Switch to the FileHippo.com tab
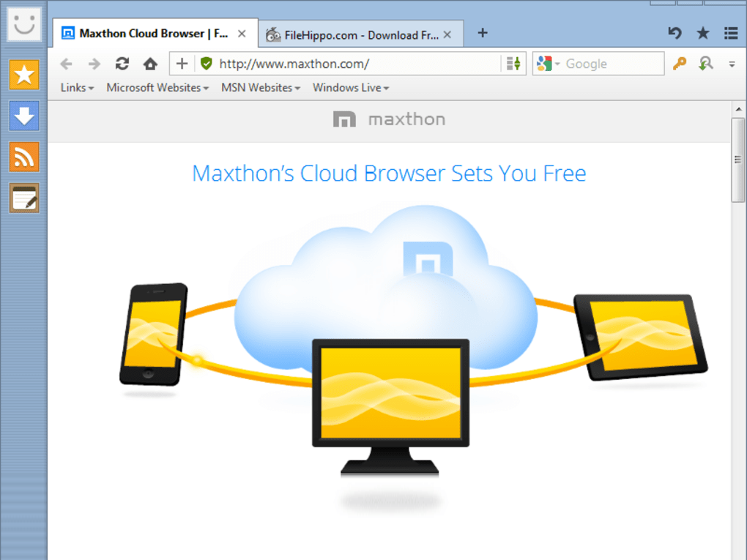 (x=360, y=34)
